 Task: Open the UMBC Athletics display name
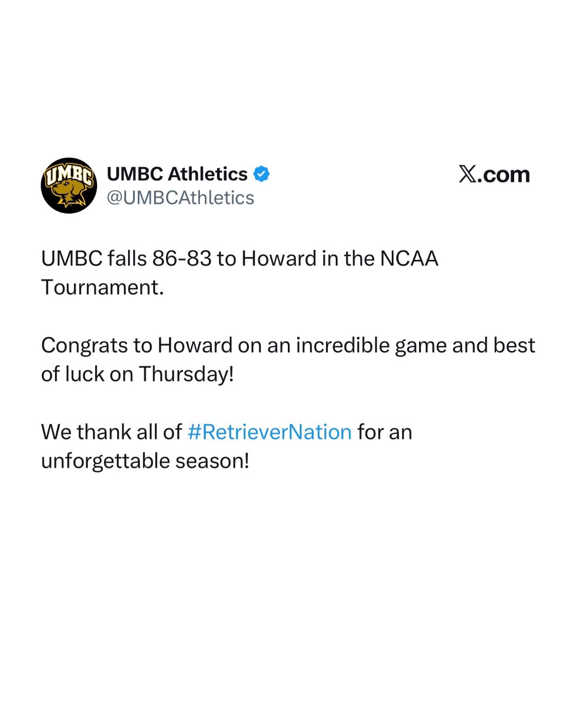point(177,174)
